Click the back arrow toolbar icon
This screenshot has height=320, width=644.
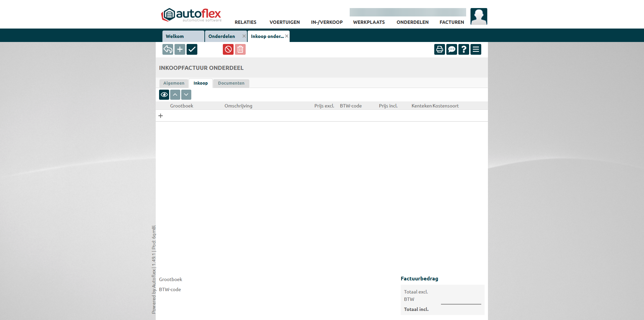pyautogui.click(x=168, y=49)
